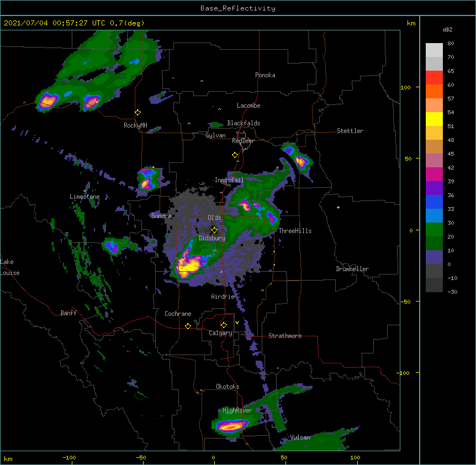This screenshot has width=476, height=465.
Task: Select the yellow diamond marker above Calgary label
Action: point(224,325)
